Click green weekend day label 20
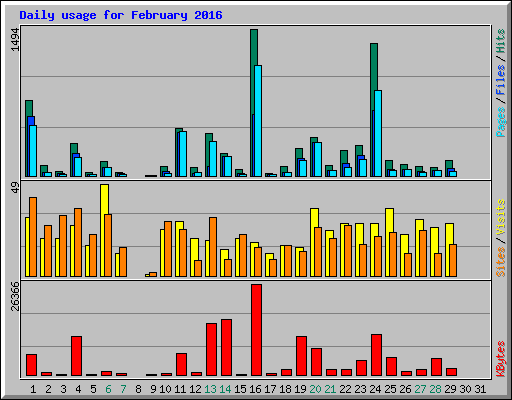 (315, 389)
